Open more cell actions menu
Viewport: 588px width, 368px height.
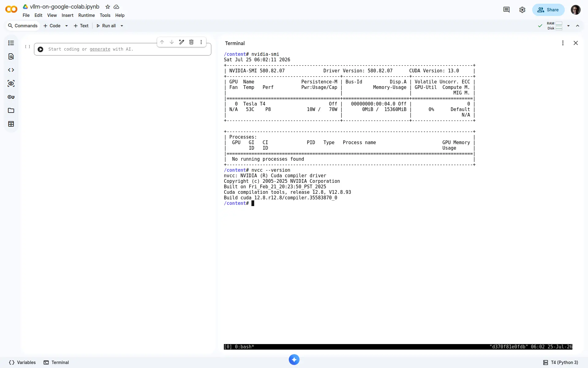(x=201, y=42)
